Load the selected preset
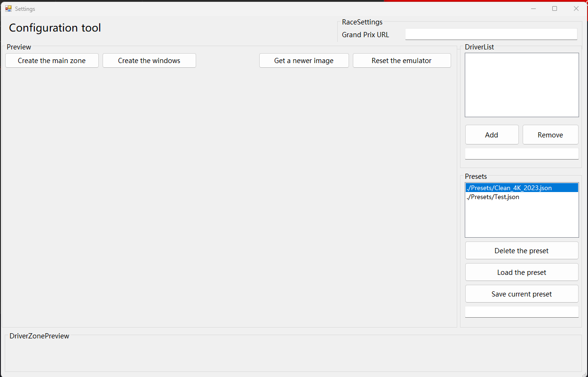Image resolution: width=588 pixels, height=377 pixels. (521, 272)
